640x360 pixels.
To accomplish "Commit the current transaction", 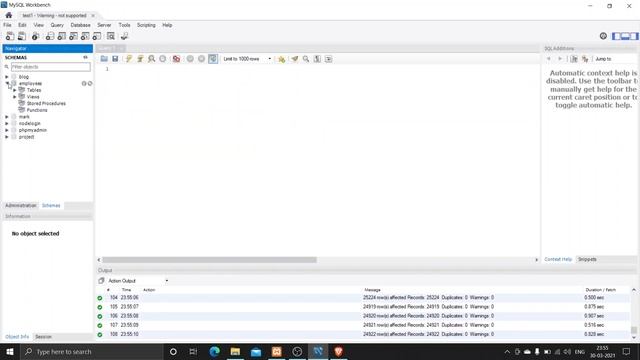I will tap(190, 59).
